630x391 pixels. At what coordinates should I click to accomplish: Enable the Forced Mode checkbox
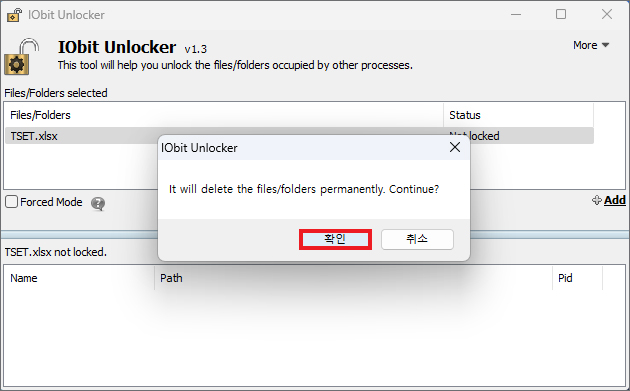(11, 202)
